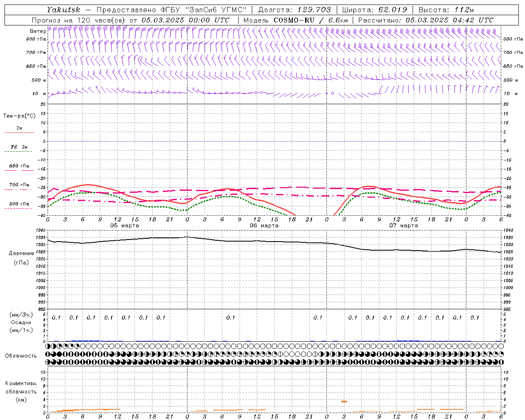The height and width of the screenshot is (420, 525).
Task: Select the Модель COSMO-RU / 6.6км label
Action: [296, 20]
